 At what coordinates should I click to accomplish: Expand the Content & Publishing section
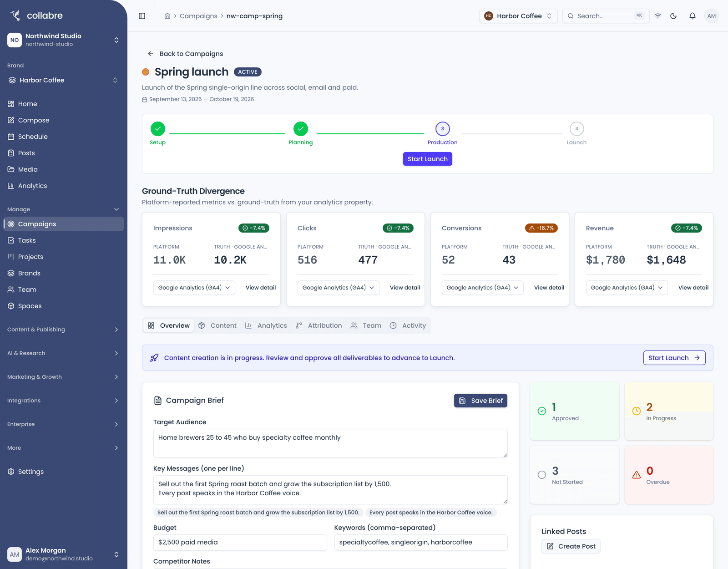[x=64, y=330]
